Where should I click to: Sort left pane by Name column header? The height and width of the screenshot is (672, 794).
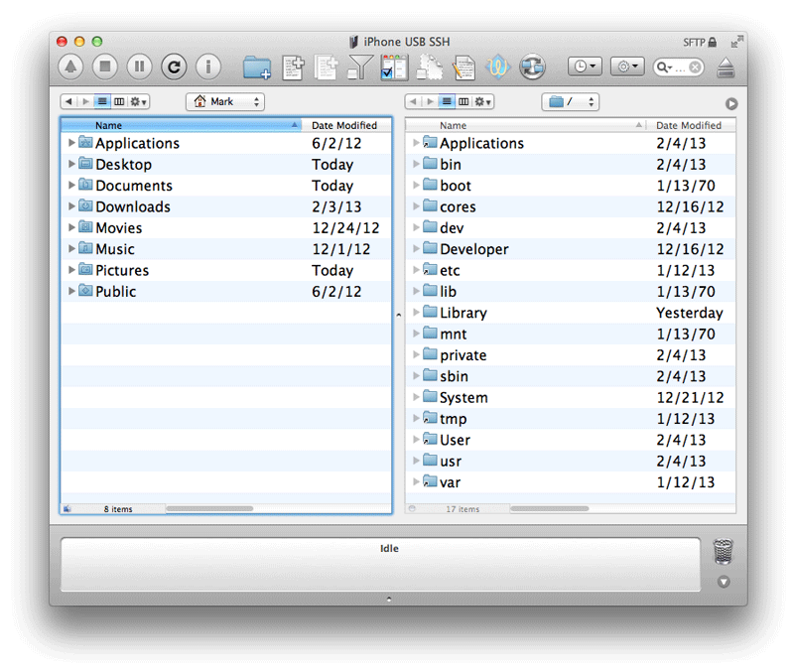pyautogui.click(x=179, y=126)
